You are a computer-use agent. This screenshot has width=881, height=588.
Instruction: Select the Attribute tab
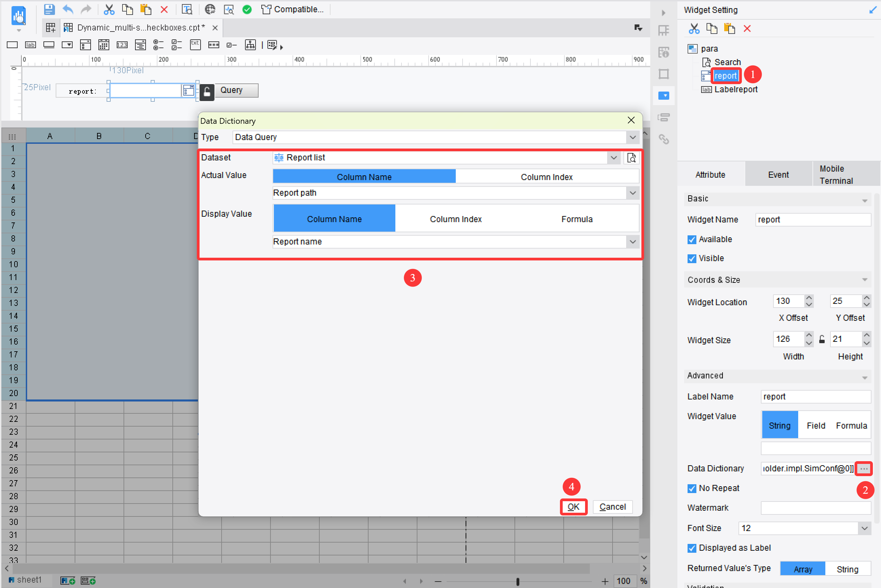tap(710, 175)
